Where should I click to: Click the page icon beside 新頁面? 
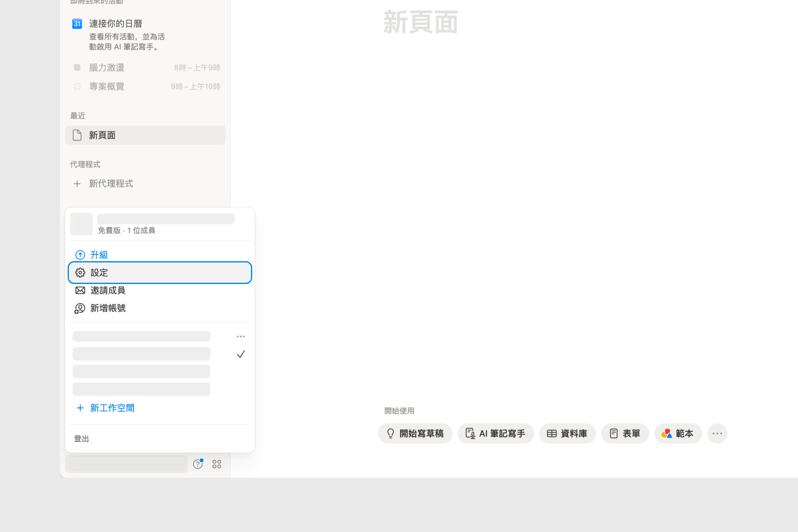[x=77, y=135]
